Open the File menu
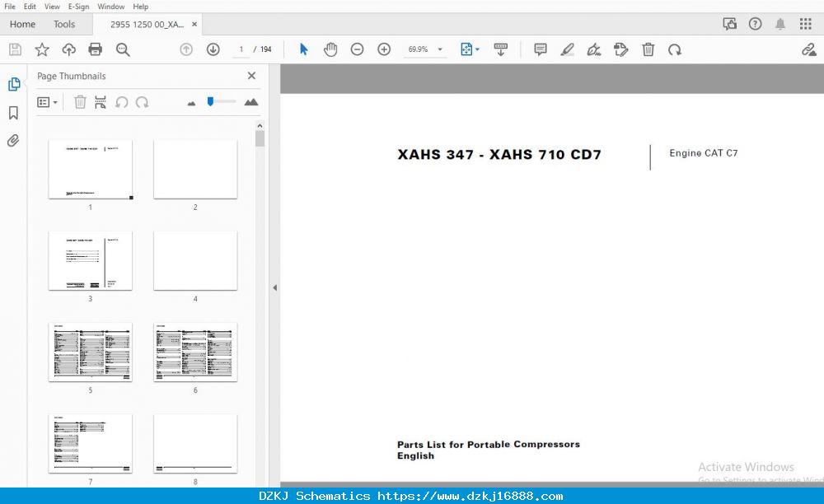This screenshot has height=504, width=824. point(10,7)
